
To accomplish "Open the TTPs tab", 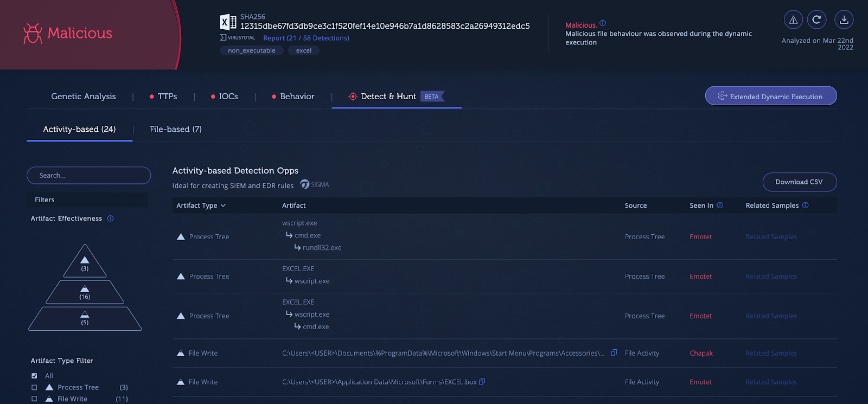I will point(163,97).
